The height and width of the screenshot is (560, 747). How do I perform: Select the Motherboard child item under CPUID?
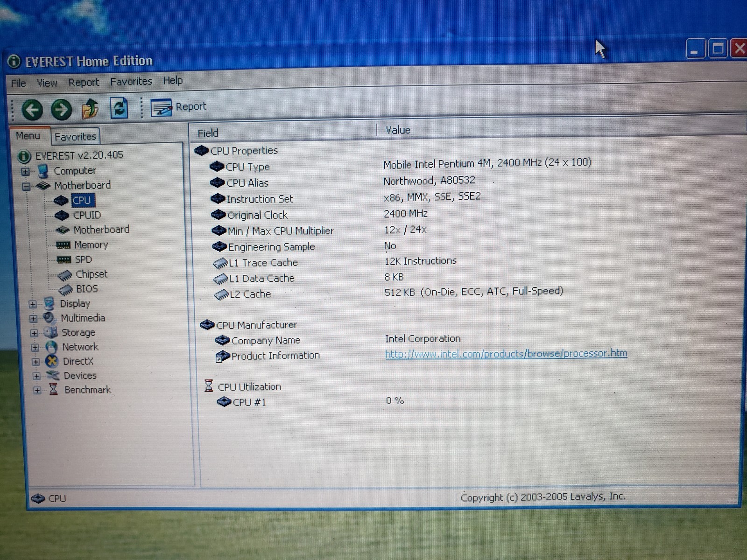click(101, 230)
